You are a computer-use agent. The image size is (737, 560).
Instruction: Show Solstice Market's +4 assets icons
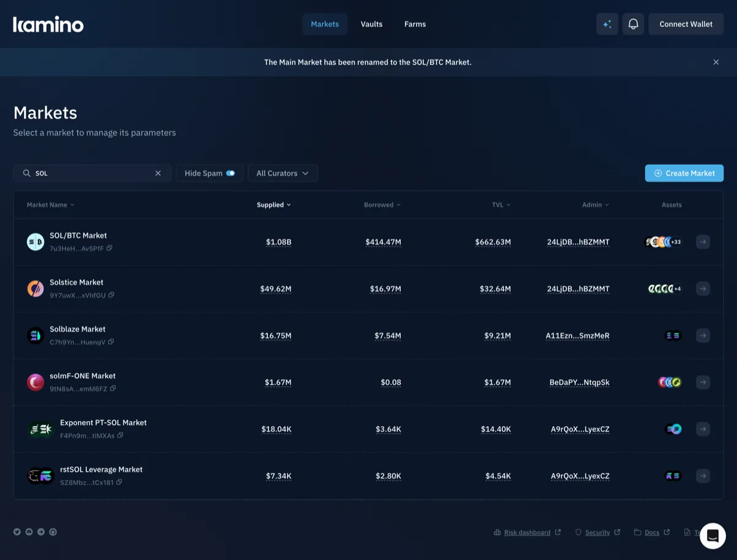(665, 289)
